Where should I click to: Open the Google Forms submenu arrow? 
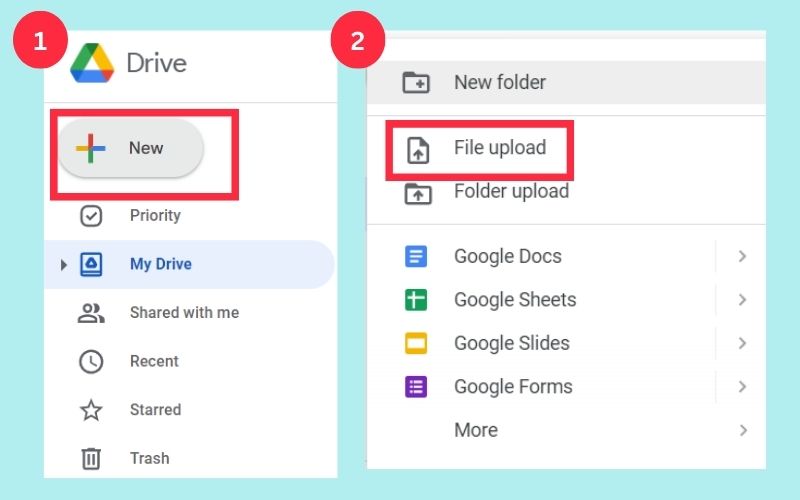click(x=742, y=387)
